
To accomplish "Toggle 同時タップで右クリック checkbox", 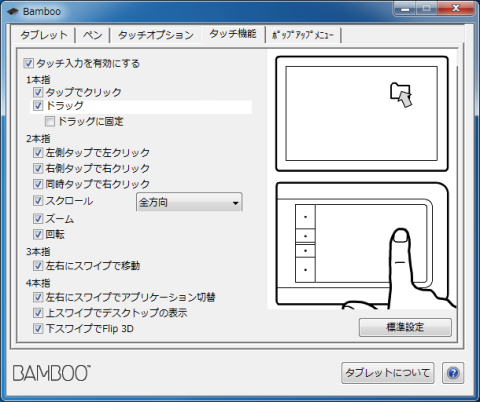I will 38,184.
